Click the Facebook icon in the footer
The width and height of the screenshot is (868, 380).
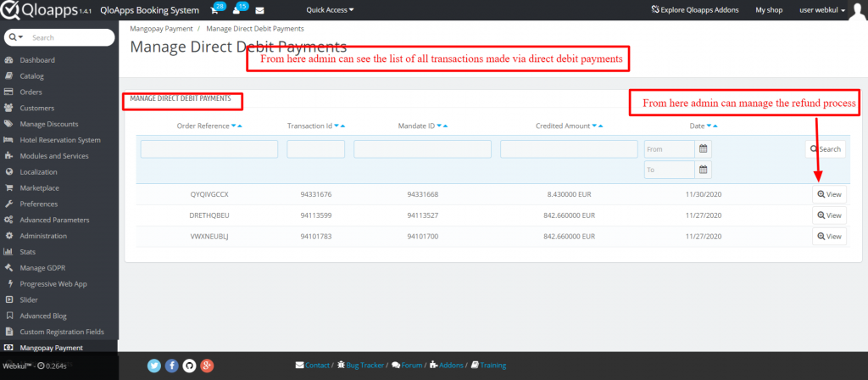tap(171, 366)
